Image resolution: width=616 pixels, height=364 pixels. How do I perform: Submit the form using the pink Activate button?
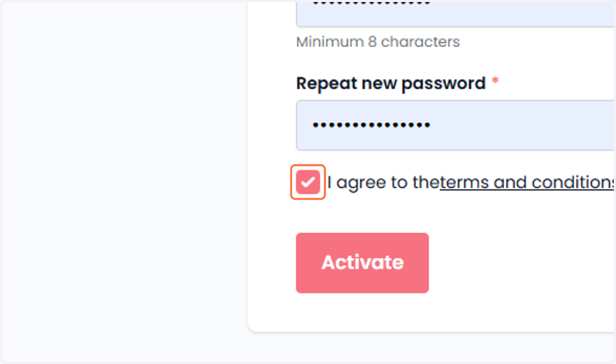click(362, 263)
